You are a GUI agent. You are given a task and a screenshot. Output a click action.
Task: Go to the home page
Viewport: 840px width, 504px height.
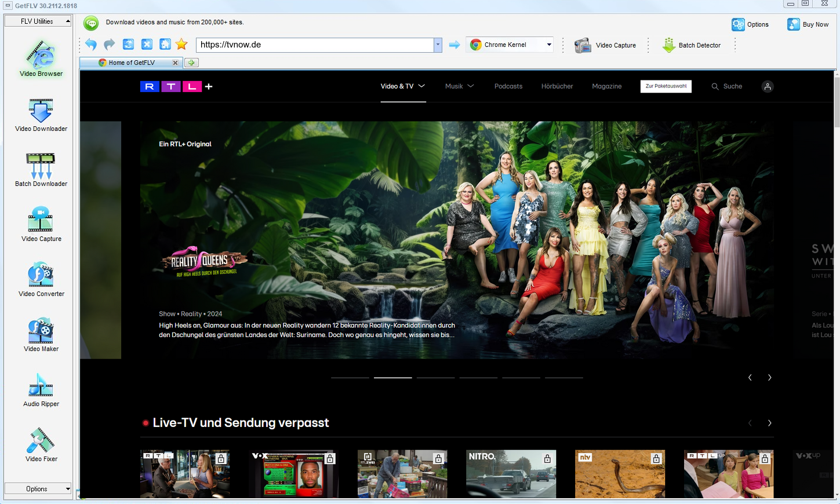165,45
